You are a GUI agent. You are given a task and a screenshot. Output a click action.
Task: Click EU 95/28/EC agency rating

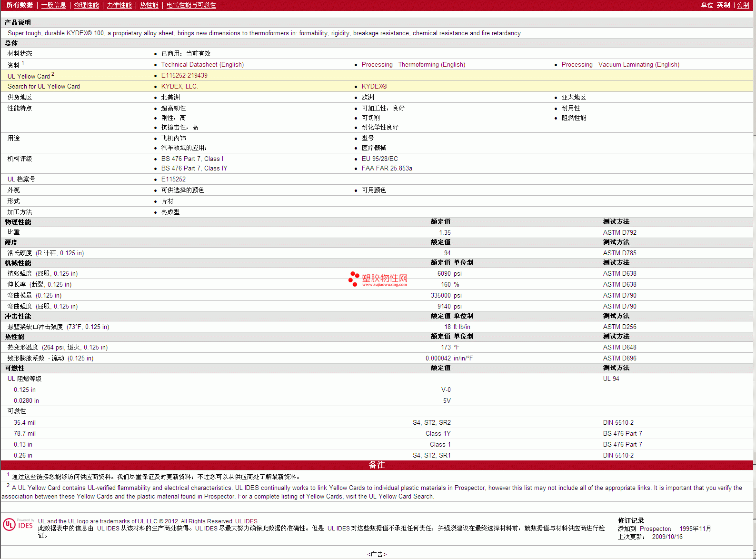click(379, 159)
